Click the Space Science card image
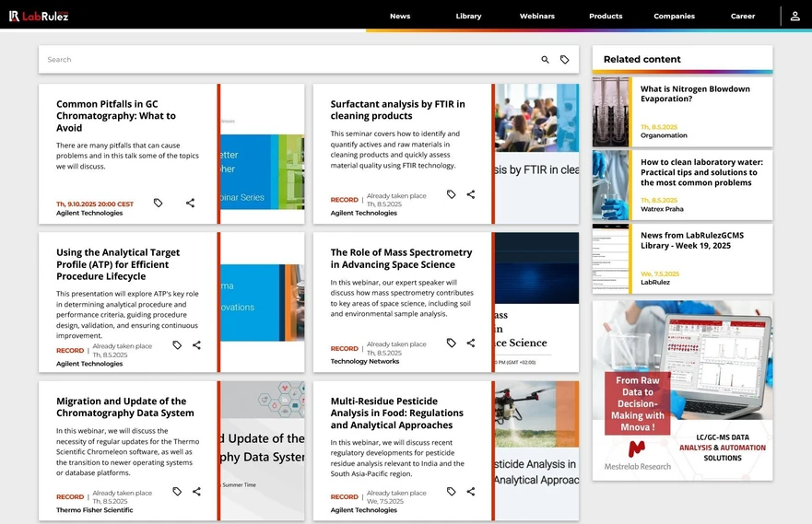This screenshot has height=524, width=812. point(537,302)
